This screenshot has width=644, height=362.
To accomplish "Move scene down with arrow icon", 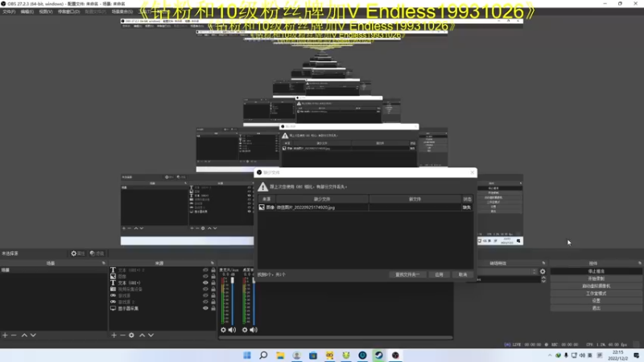I will pos(33,335).
